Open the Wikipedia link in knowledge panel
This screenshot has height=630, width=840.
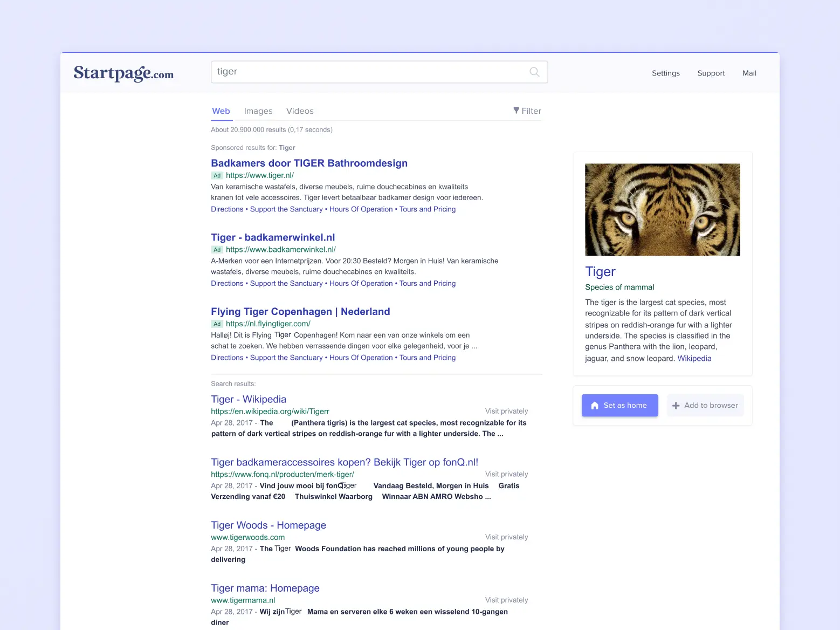694,359
